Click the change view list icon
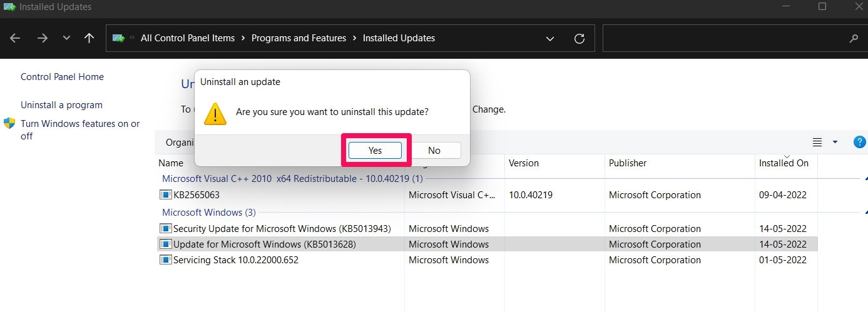Screen dimensions: 868x312 click(x=817, y=143)
